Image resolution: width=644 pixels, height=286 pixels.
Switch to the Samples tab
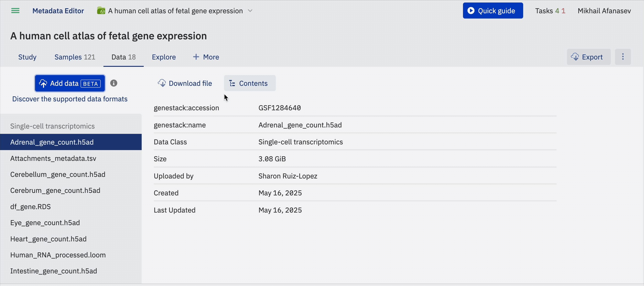(x=75, y=57)
